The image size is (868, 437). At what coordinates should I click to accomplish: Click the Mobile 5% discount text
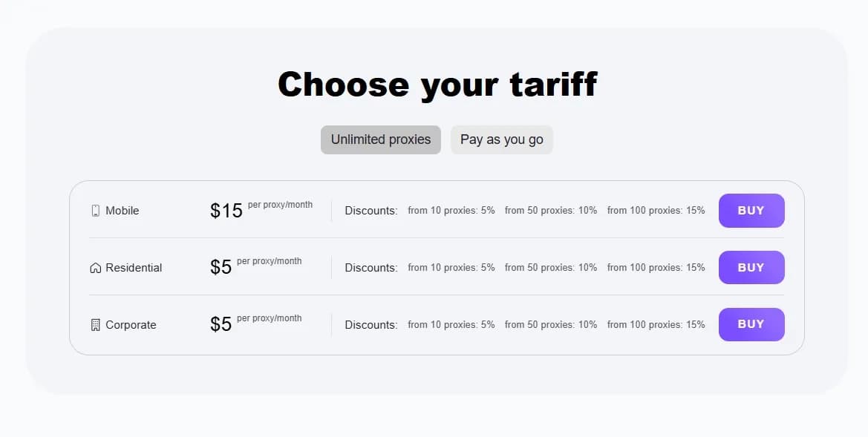pyautogui.click(x=451, y=210)
